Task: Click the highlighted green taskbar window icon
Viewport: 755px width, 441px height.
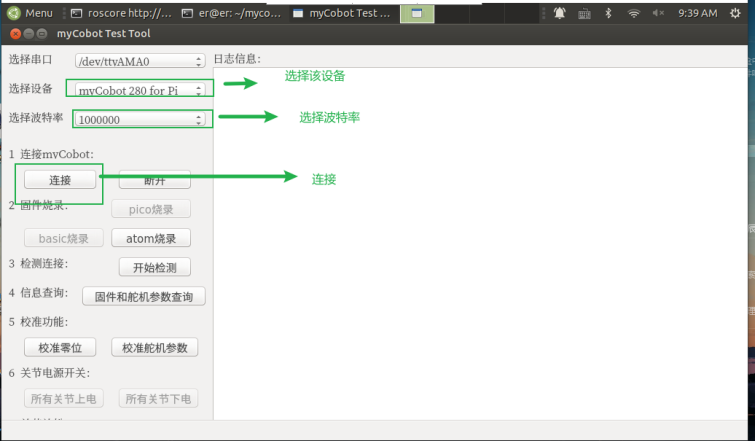Action: click(x=417, y=13)
